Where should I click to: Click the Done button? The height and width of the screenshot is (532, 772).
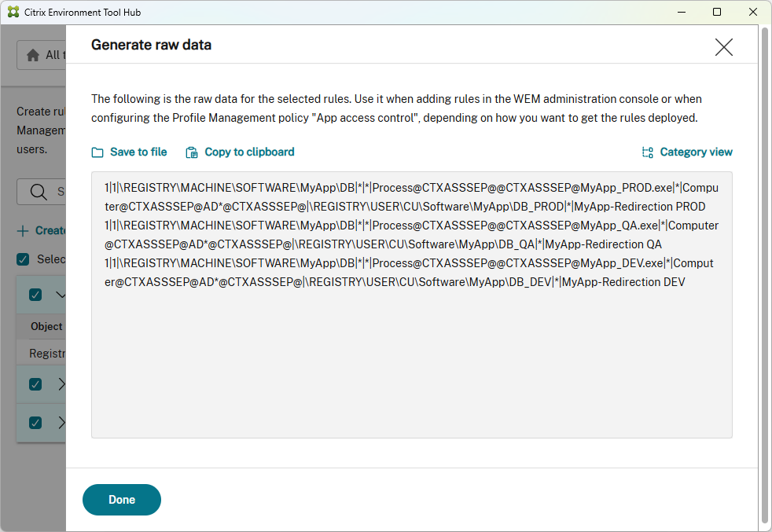click(122, 500)
